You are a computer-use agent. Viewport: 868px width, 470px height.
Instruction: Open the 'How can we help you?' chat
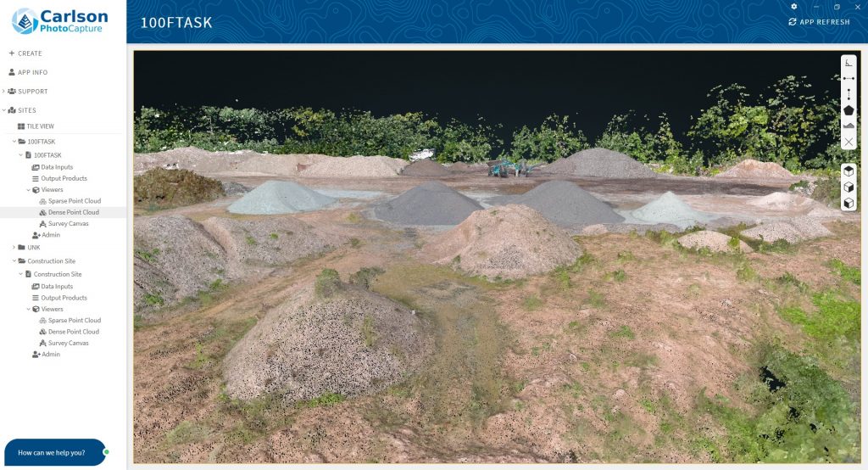pyautogui.click(x=53, y=452)
